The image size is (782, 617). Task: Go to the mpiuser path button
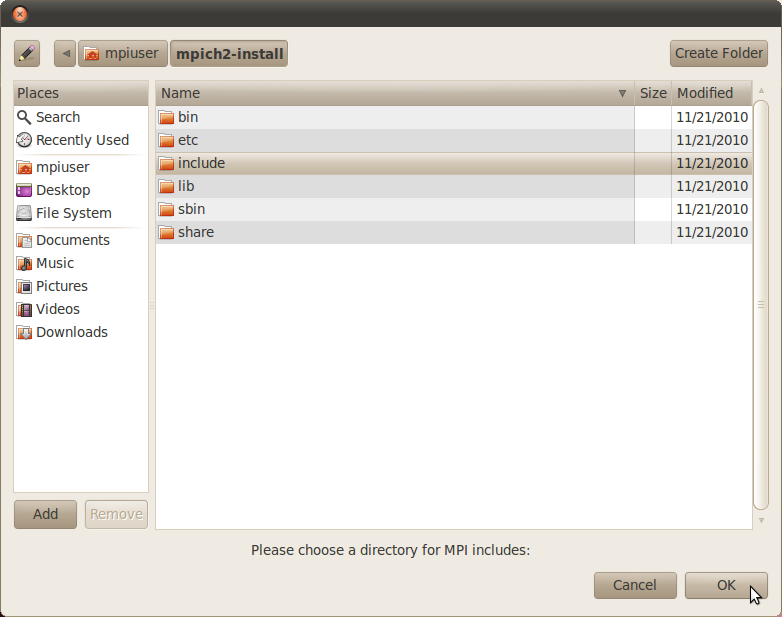point(123,53)
